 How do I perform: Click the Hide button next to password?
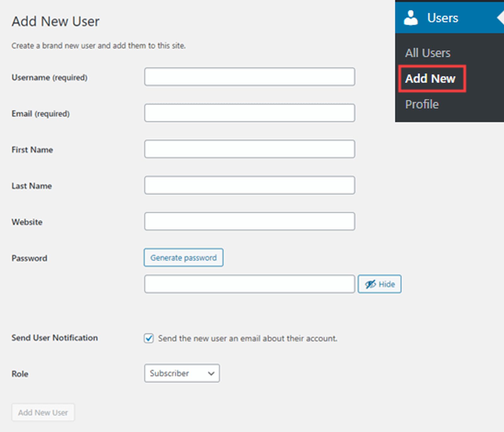point(380,284)
